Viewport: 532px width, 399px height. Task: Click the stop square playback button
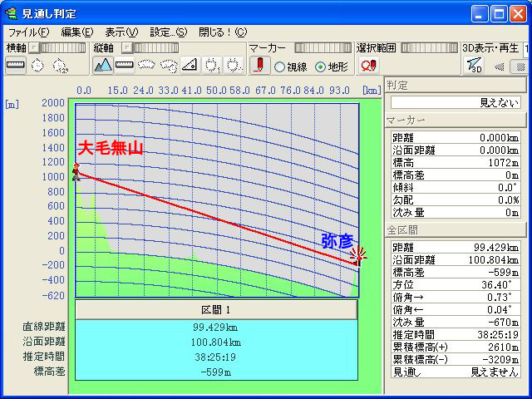pos(520,66)
